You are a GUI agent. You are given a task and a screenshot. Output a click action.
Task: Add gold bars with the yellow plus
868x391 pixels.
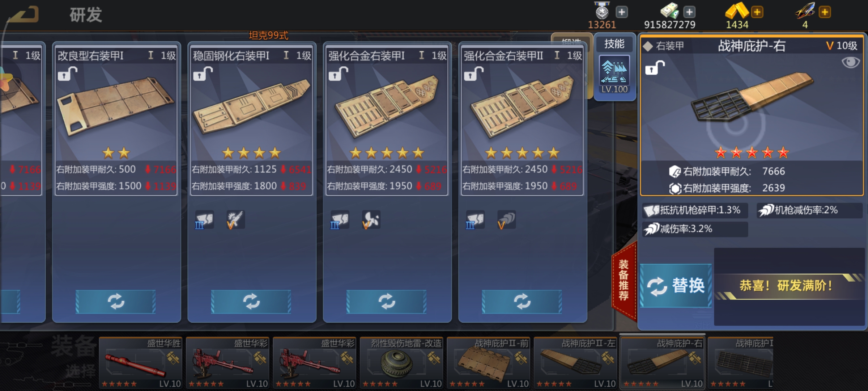pos(757,12)
